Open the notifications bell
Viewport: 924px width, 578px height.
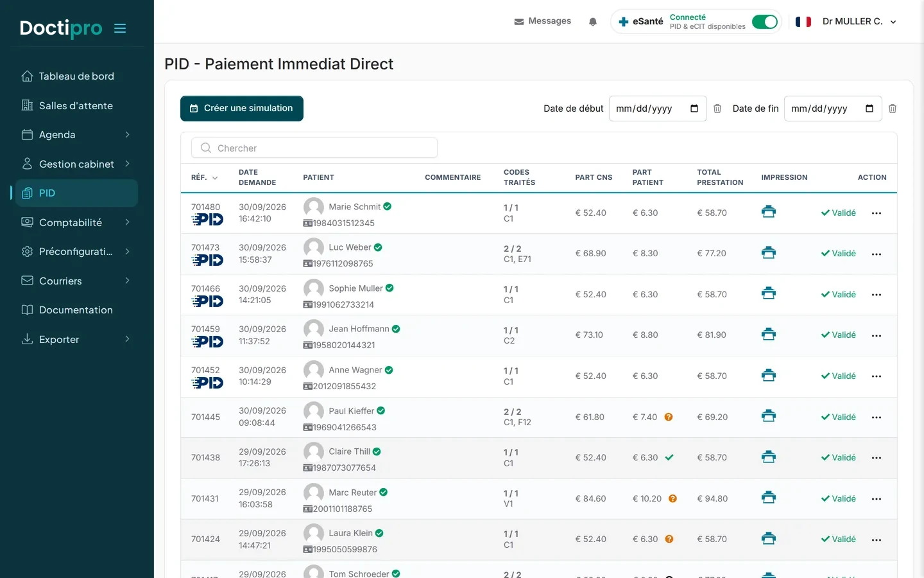593,22
